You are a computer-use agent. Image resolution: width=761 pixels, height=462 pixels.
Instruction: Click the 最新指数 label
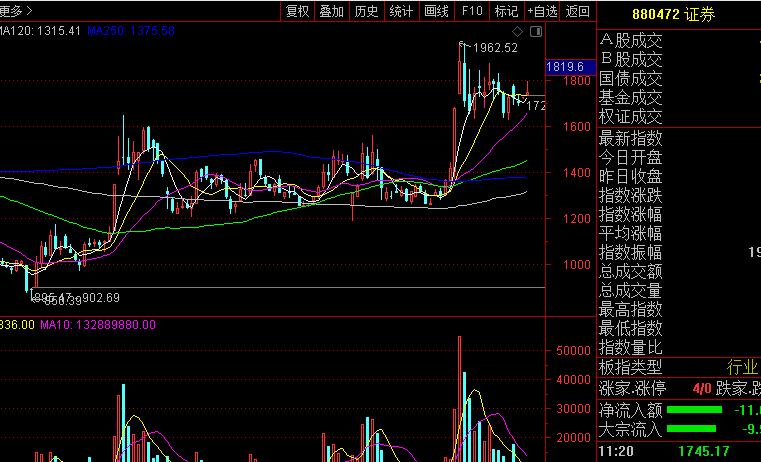point(630,139)
